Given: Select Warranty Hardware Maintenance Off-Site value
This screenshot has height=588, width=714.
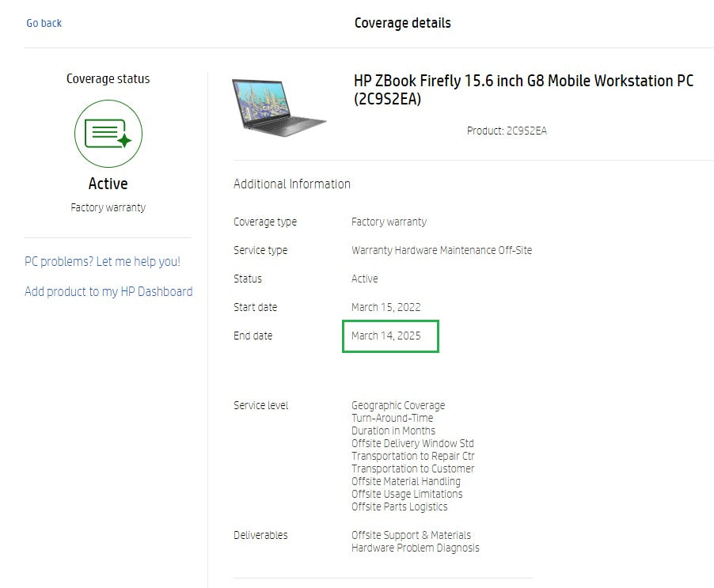Looking at the screenshot, I should pyautogui.click(x=442, y=250).
